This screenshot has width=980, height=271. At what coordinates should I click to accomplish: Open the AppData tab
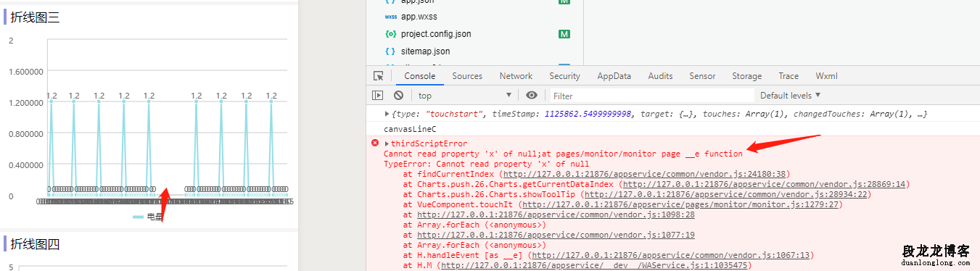tap(614, 76)
